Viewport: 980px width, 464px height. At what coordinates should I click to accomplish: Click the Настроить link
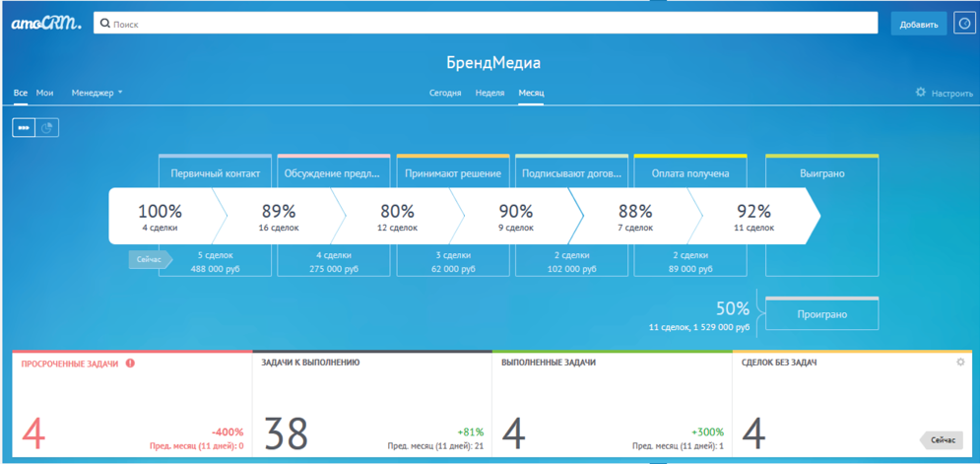(x=951, y=94)
